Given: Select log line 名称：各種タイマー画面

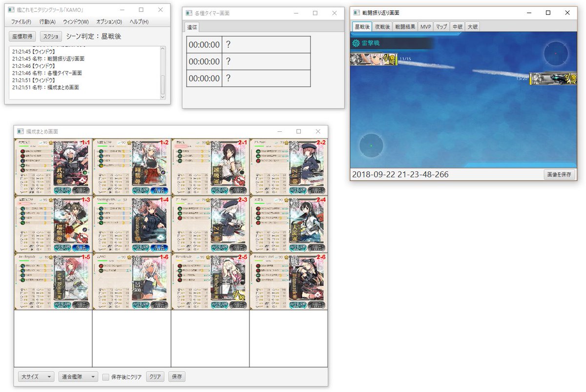Looking at the screenshot, I should (x=47, y=73).
